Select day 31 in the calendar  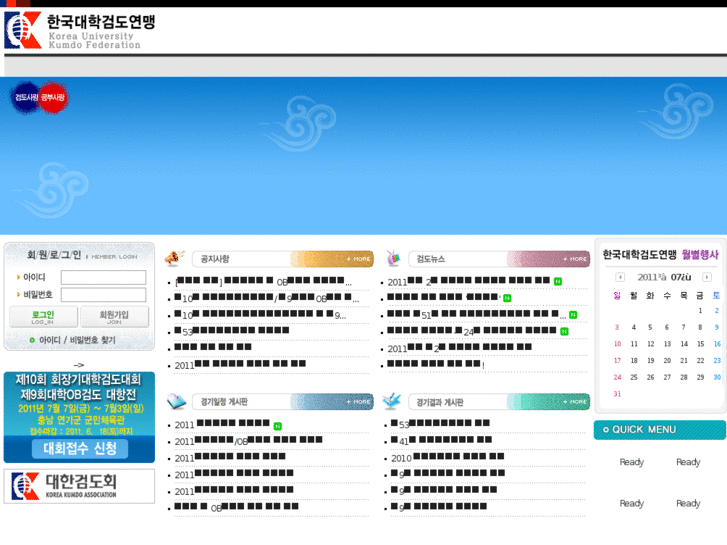[617, 394]
